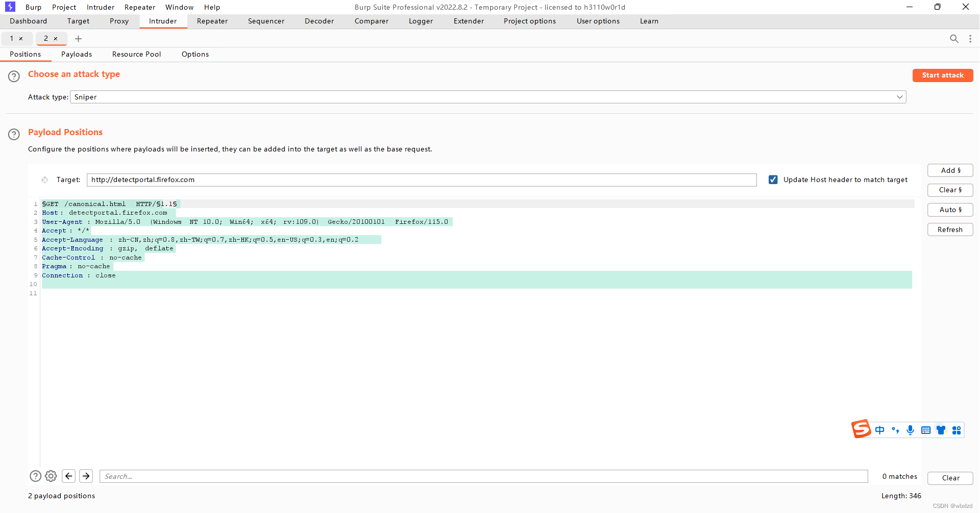Open the IME skin shirt icon
980x513 pixels.
coord(941,430)
